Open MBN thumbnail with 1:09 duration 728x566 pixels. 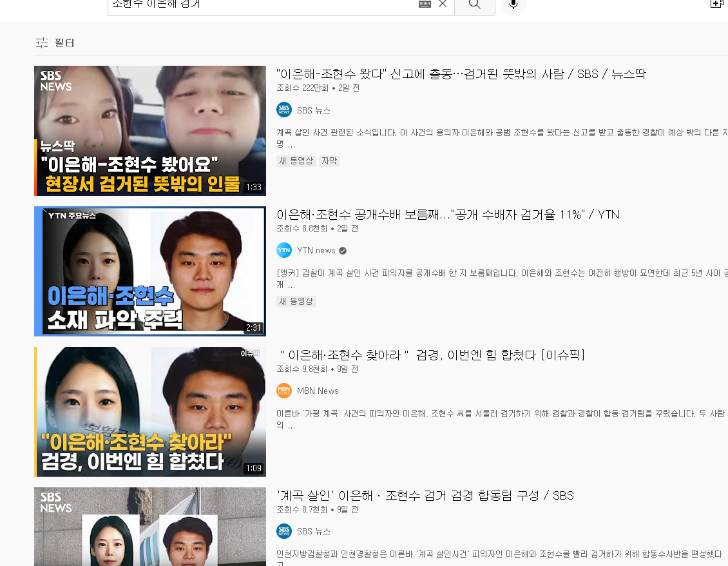tap(150, 412)
